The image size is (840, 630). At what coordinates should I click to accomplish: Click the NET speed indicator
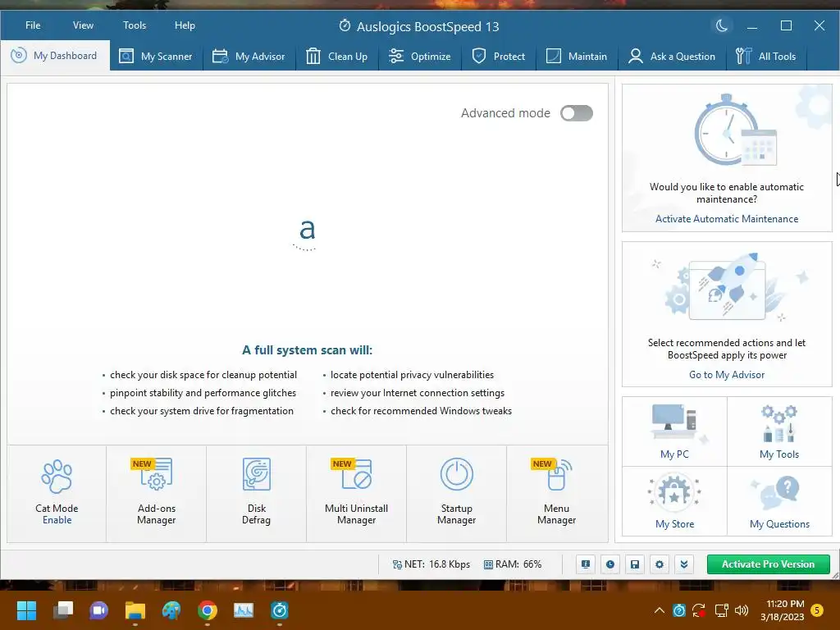pos(431,564)
